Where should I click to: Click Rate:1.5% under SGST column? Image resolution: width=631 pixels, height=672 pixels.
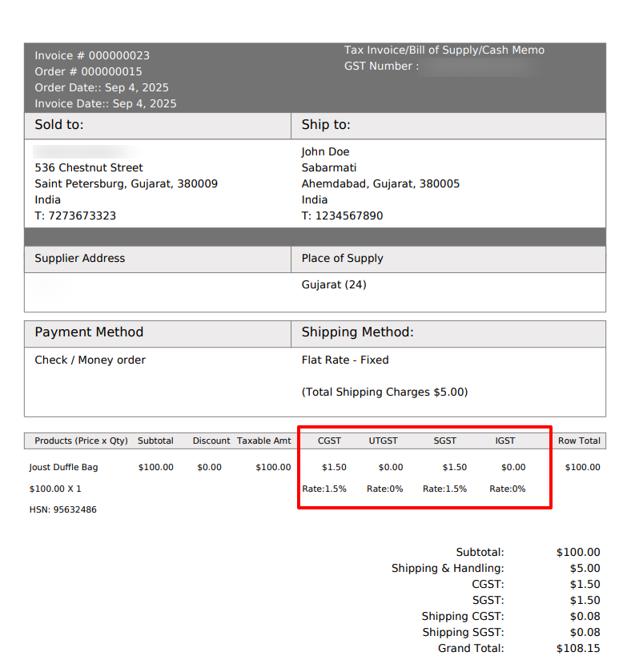(444, 489)
